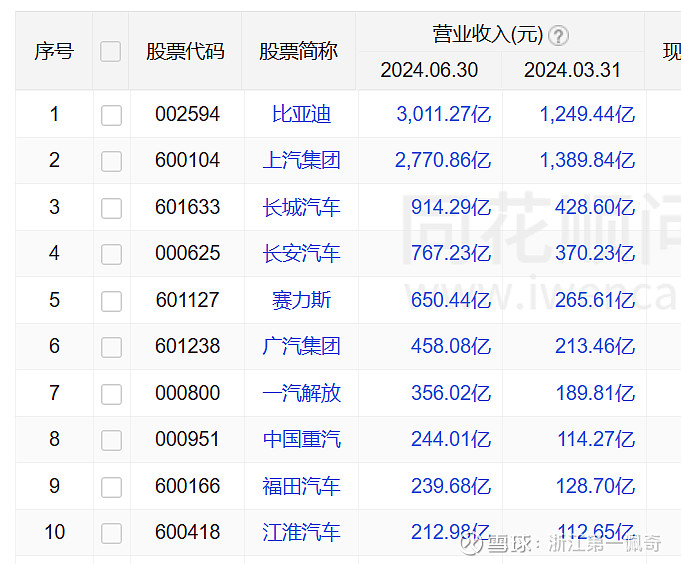Sort by 股票简称 column header
Image resolution: width=681 pixels, height=564 pixels.
point(298,51)
